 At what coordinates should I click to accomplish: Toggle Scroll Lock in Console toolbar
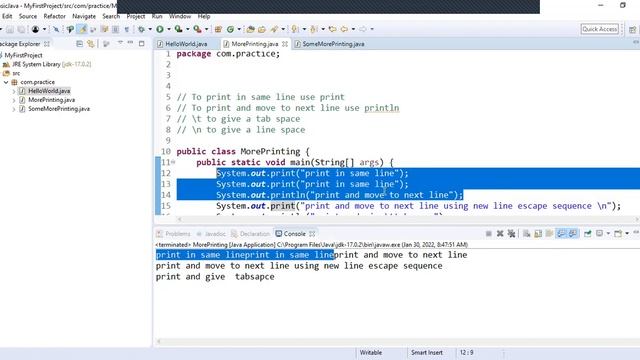coord(538,233)
